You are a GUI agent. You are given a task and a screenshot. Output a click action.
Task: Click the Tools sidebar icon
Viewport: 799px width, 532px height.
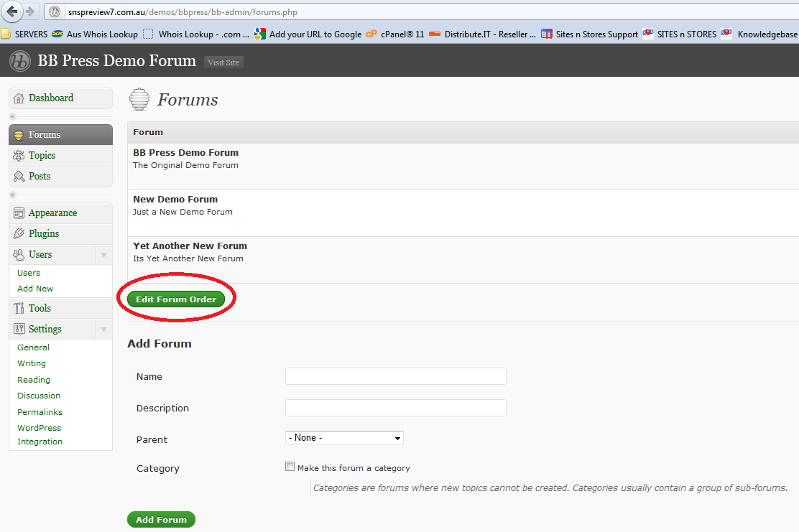(x=19, y=308)
